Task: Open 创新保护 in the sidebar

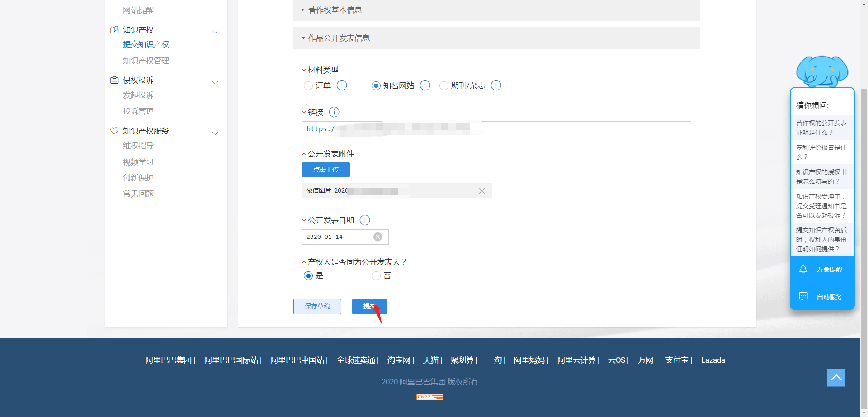Action: coord(138,178)
